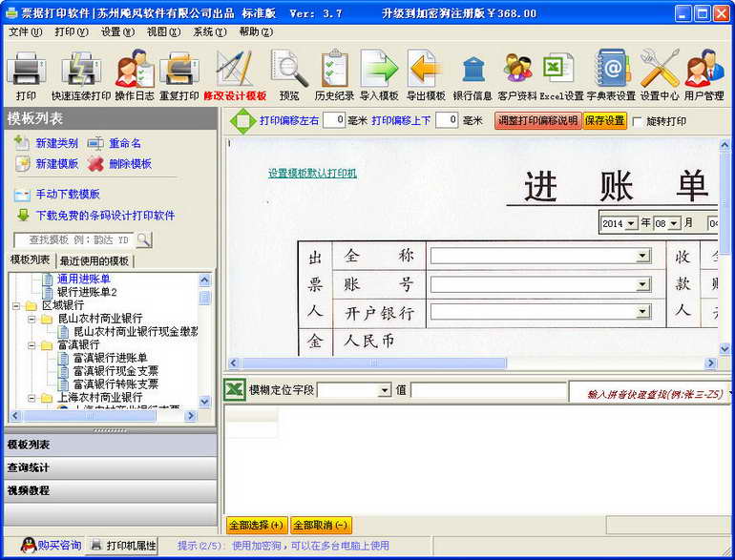Open the 全称 combo box dropdown
This screenshot has height=560, width=735.
[643, 256]
